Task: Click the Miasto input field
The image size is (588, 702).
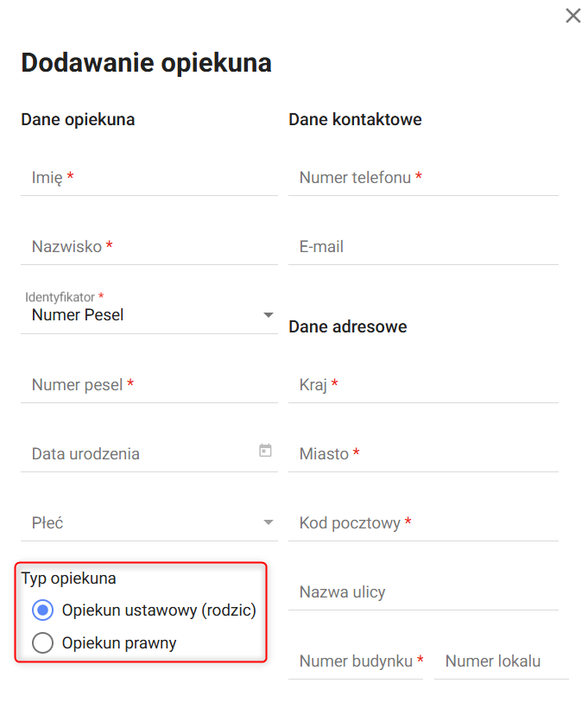Action: coord(423,454)
